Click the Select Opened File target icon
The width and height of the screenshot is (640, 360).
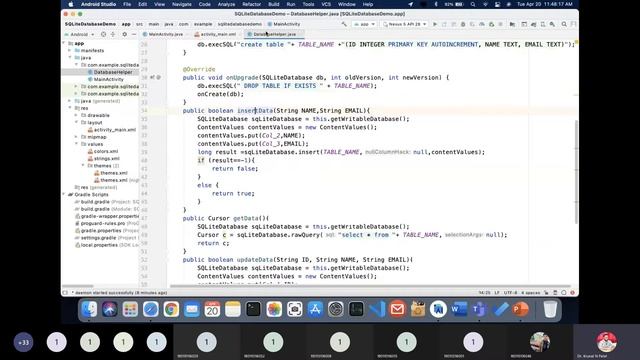[103, 34]
